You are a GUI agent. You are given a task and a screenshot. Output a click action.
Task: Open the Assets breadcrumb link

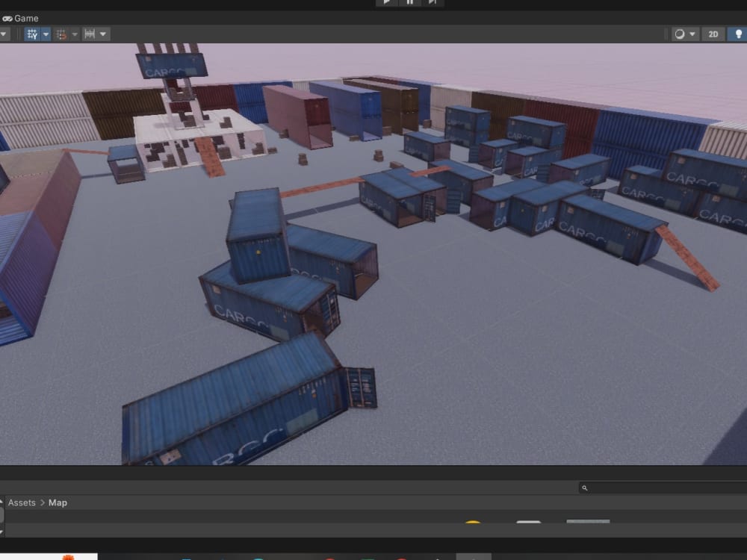[22, 503]
